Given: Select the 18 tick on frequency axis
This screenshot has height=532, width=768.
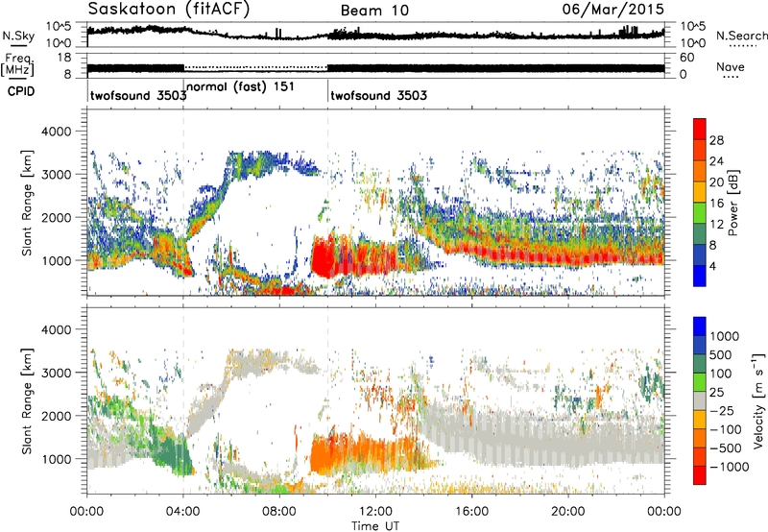Looking at the screenshot, I should (64, 58).
